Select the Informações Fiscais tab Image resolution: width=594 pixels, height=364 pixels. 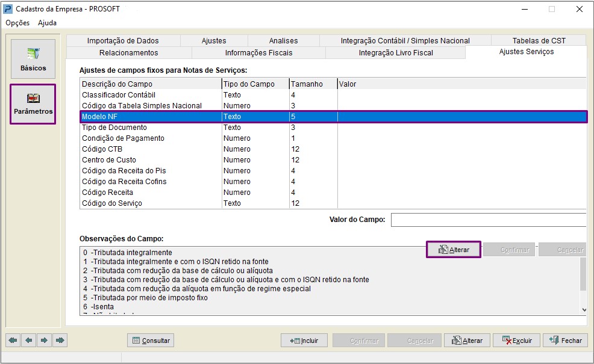point(258,53)
